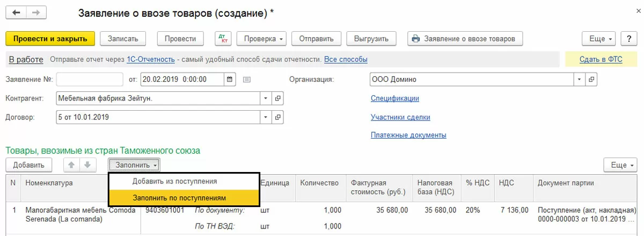
Task: Open the Спецификации link
Action: tap(394, 98)
